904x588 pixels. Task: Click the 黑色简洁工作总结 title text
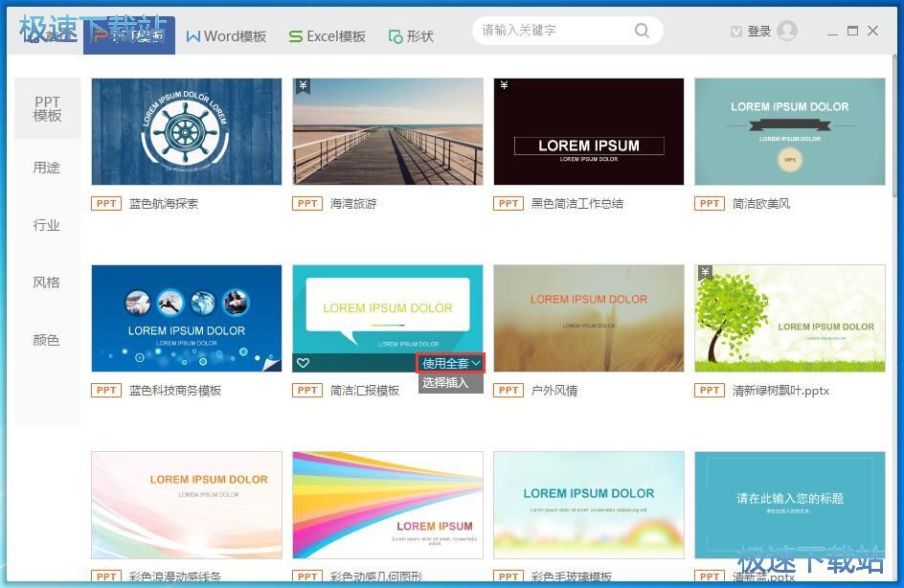coord(577,203)
